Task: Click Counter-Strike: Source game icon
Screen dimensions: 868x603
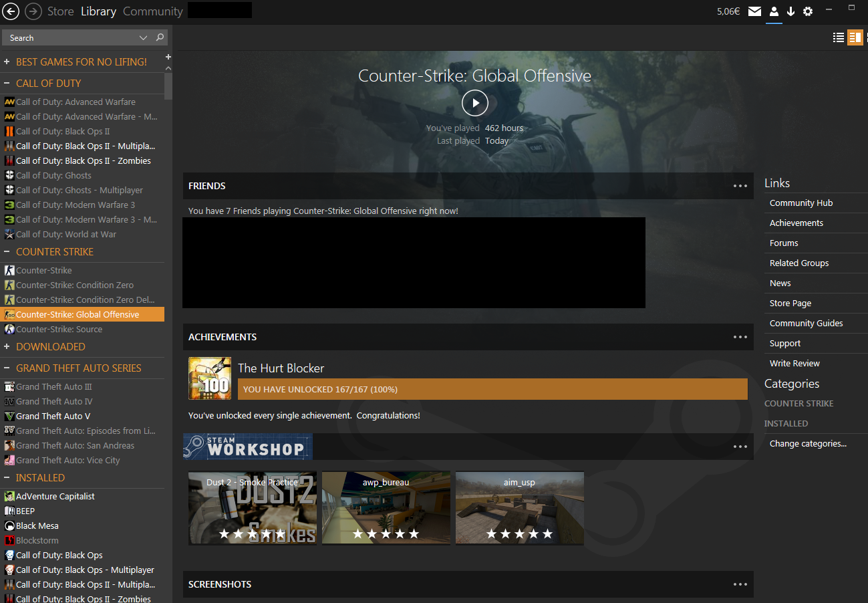Action: (x=9, y=330)
